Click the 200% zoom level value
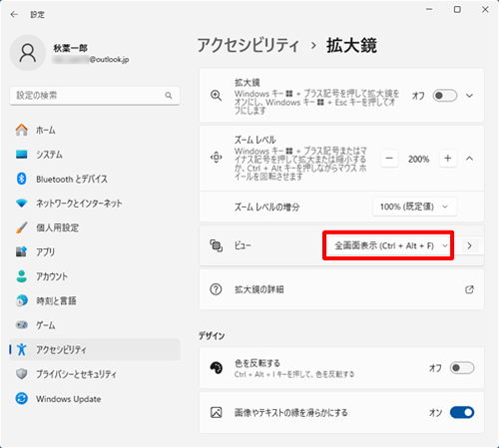Image resolution: width=499 pixels, height=448 pixels. [x=419, y=159]
